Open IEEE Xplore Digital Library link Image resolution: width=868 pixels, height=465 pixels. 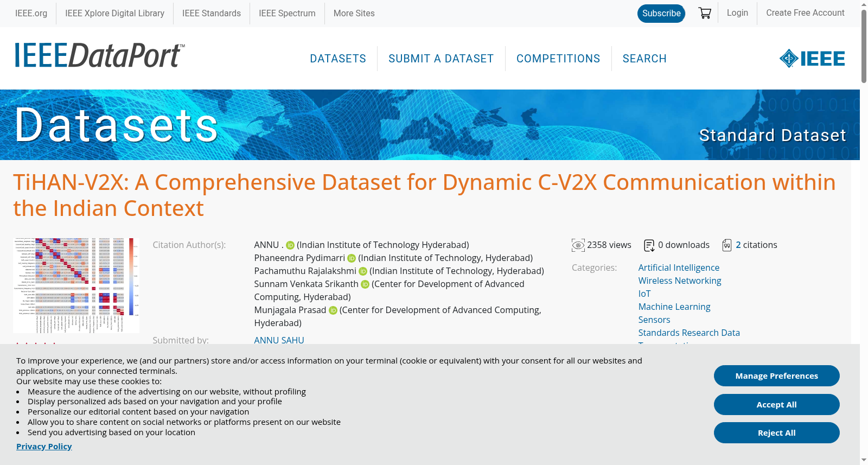114,13
